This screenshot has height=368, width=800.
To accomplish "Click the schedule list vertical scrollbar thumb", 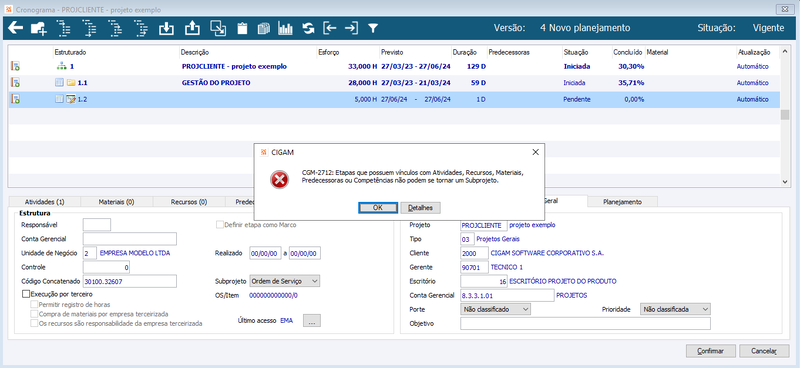I will (x=785, y=114).
